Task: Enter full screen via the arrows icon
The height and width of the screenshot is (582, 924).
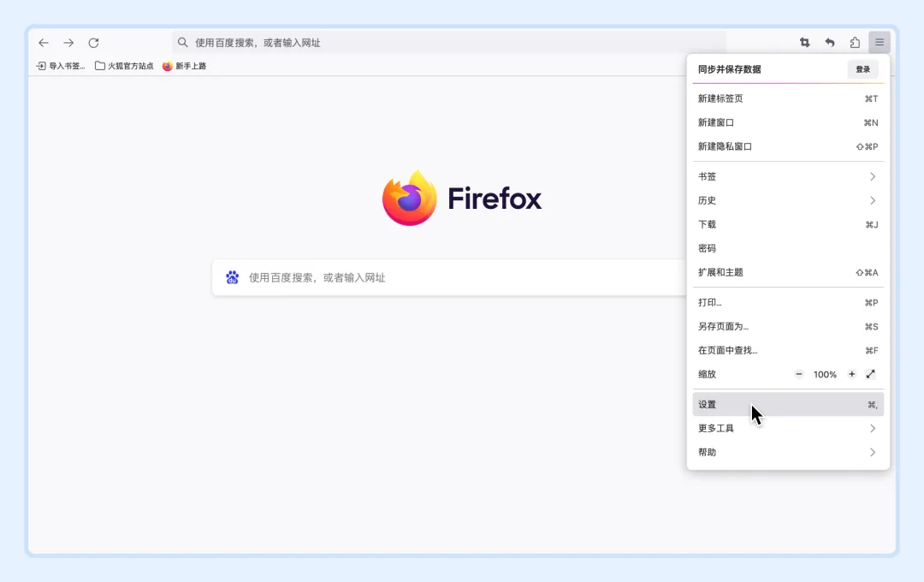Action: (x=870, y=374)
